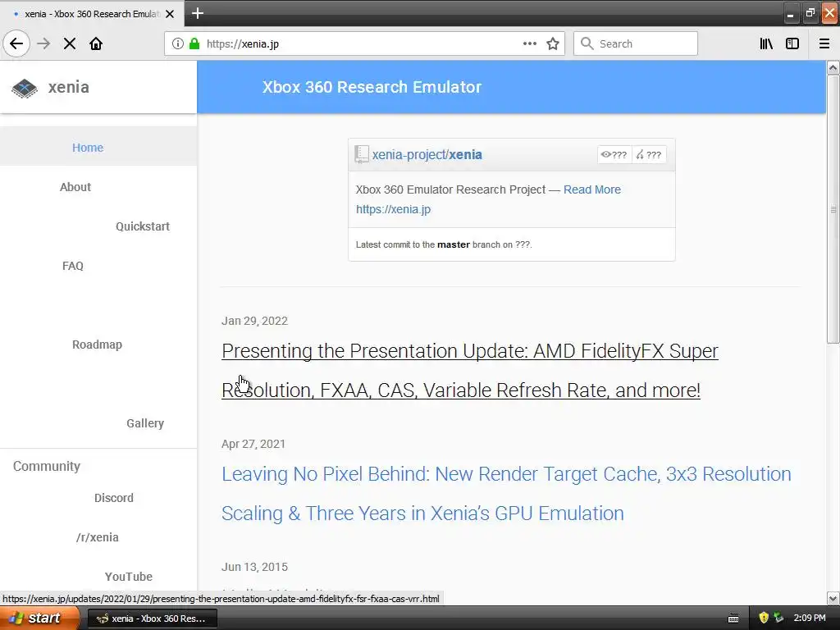Click the keyboard icon in system tray
The image size is (840, 630).
coord(734,619)
